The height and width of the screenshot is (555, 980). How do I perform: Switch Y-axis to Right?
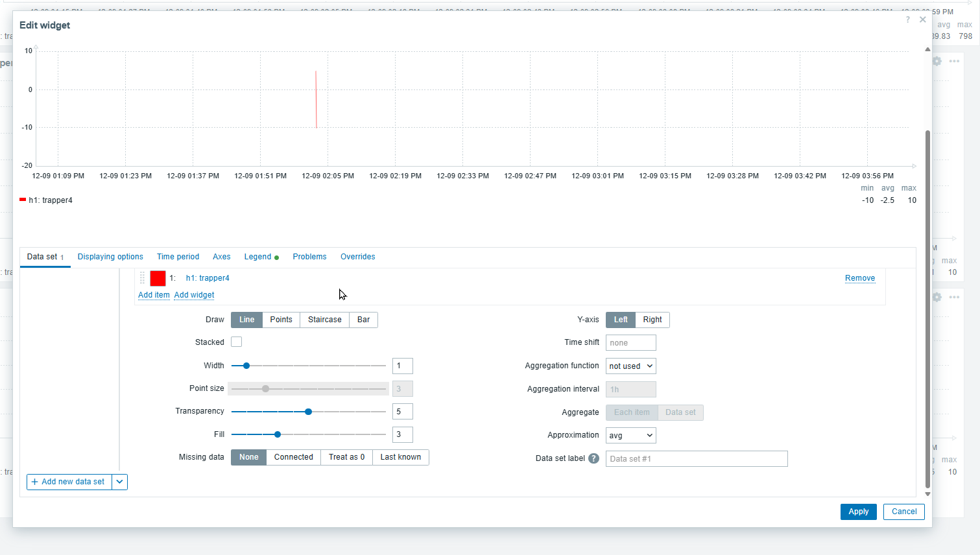(652, 320)
